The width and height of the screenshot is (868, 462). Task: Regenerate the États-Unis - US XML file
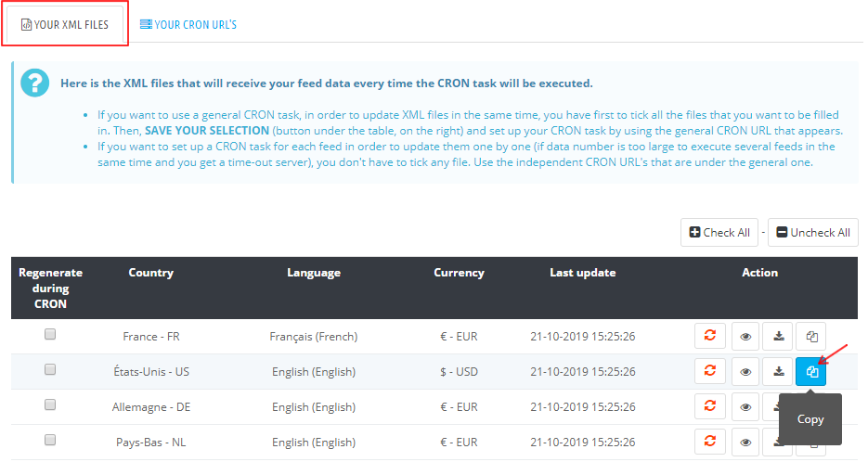click(x=710, y=372)
